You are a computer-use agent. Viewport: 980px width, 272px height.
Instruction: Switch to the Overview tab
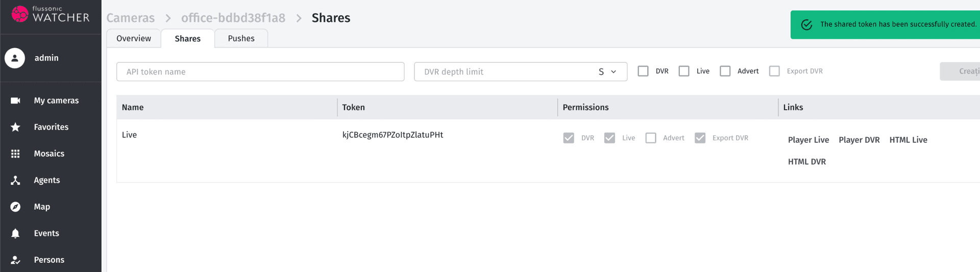pos(134,39)
